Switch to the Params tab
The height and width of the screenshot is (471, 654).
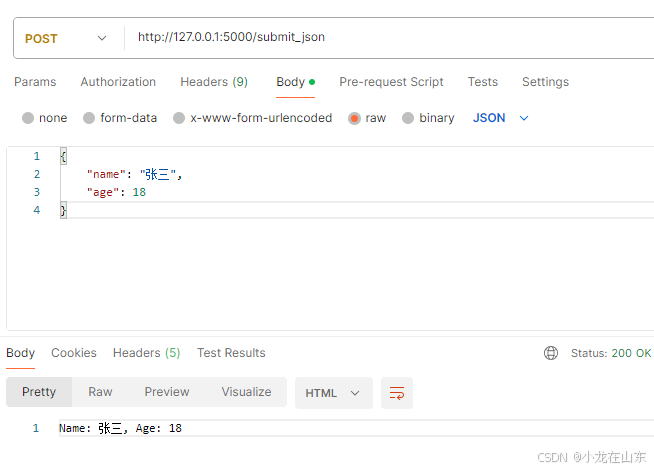[35, 82]
